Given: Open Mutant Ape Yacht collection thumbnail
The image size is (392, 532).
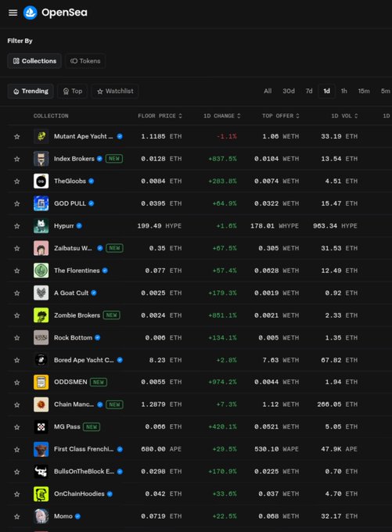Looking at the screenshot, I should (41, 136).
